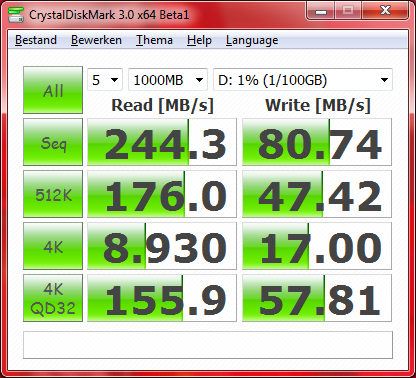Screen dimensions: 416x378
Task: Close the CrystalDiskMark window
Action: point(385,11)
